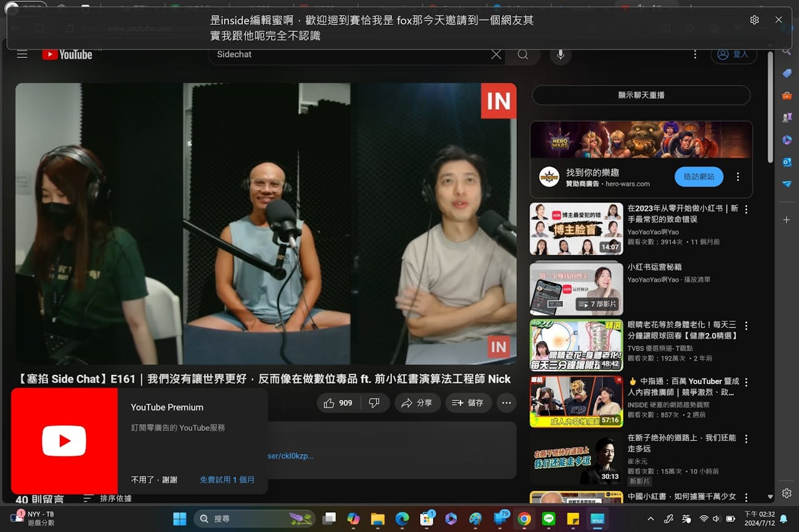Add app to Edge sidebar with plus

[x=787, y=220]
